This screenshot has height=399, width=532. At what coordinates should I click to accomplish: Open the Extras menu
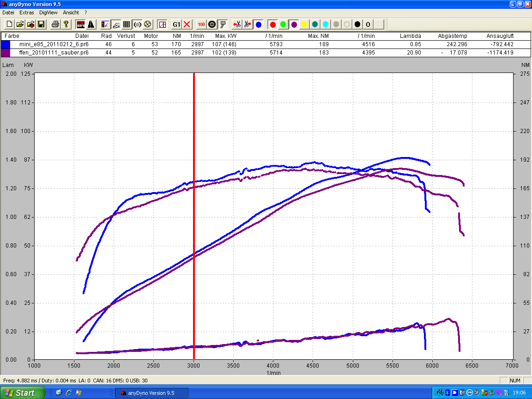tap(27, 12)
